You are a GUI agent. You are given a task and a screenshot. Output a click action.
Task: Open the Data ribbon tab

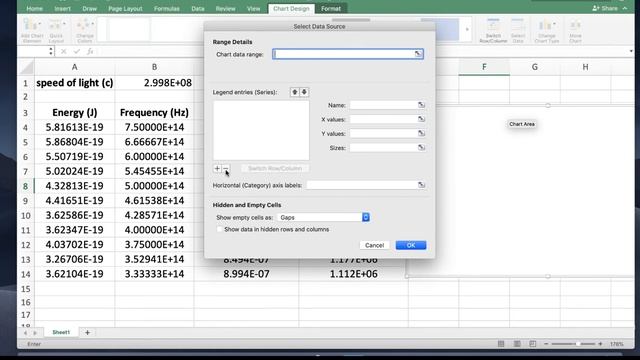(198, 9)
